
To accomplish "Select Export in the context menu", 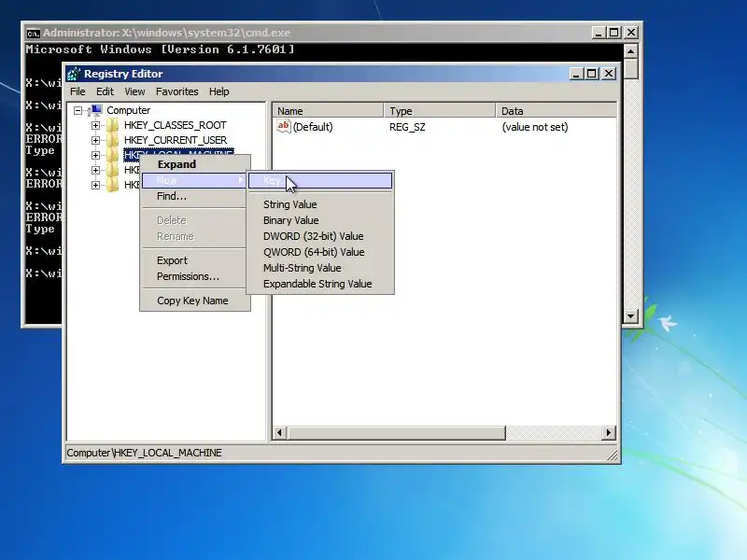I will pos(195,260).
